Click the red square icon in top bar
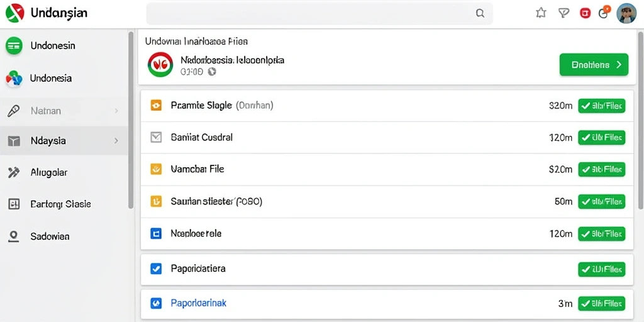This screenshot has height=322, width=644. tap(585, 13)
